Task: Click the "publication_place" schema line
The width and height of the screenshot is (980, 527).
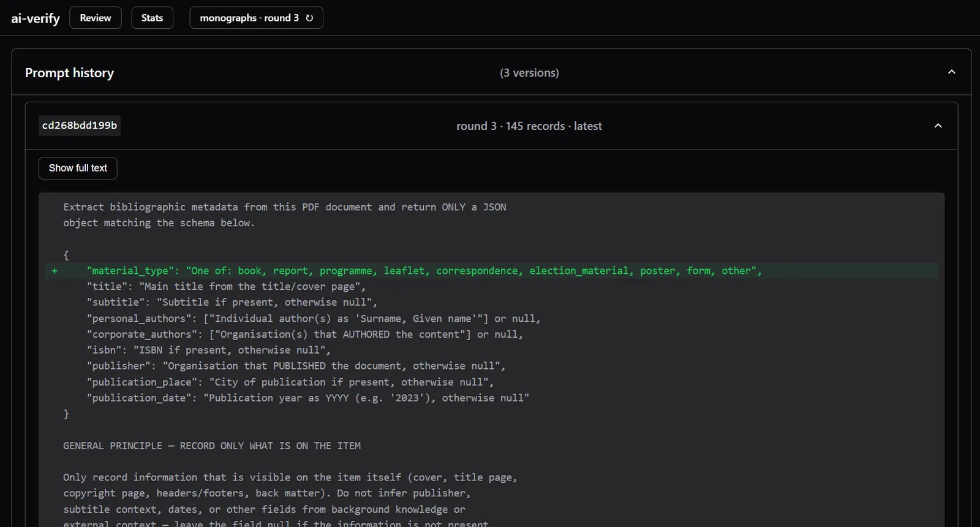Action: click(290, 382)
